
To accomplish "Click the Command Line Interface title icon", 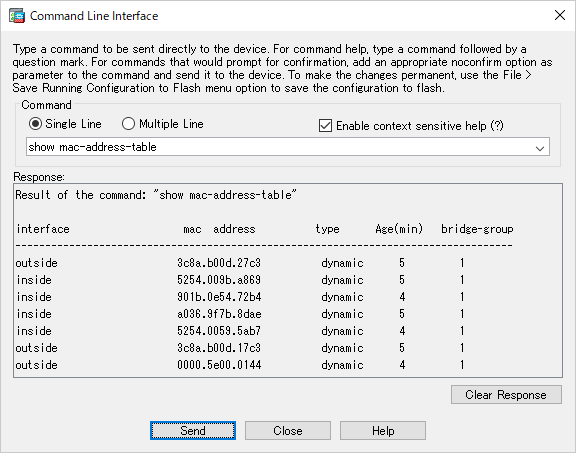I will tap(17, 16).
